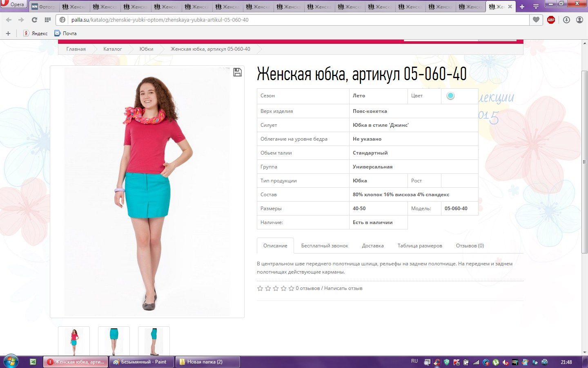
Task: Open the Яндекс bookmark
Action: [36, 34]
